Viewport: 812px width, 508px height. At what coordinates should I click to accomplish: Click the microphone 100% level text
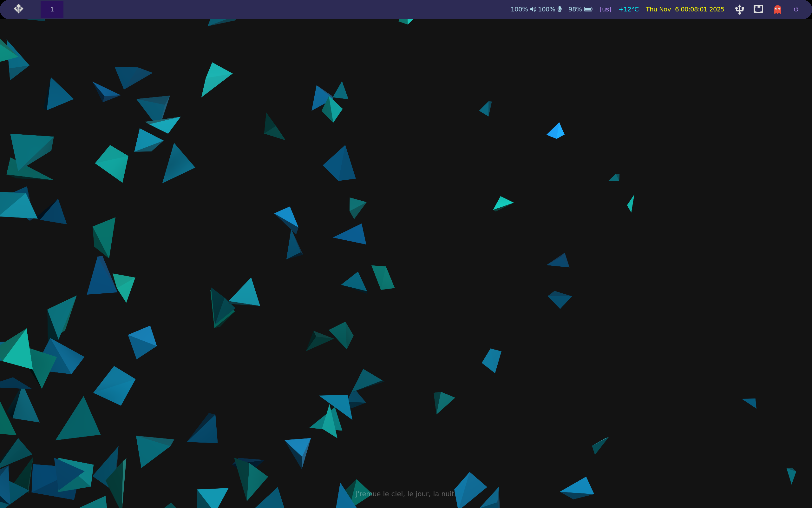point(547,10)
